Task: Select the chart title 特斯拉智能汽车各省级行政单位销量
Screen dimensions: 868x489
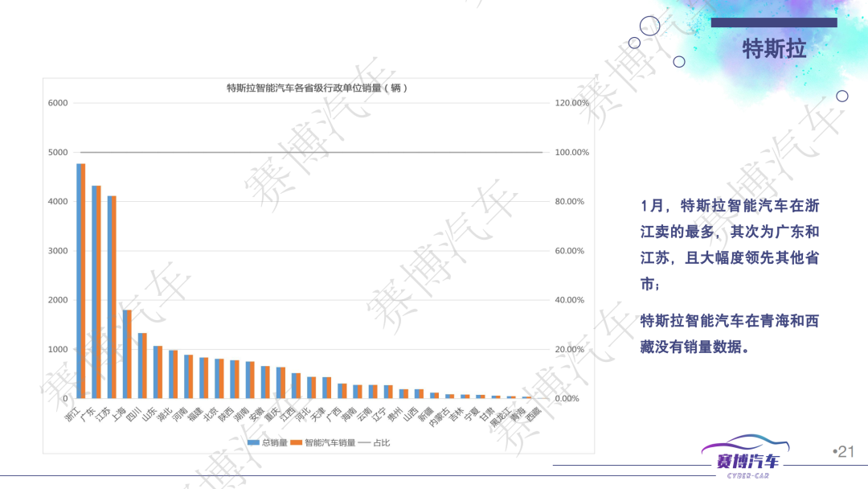Action: (317, 88)
